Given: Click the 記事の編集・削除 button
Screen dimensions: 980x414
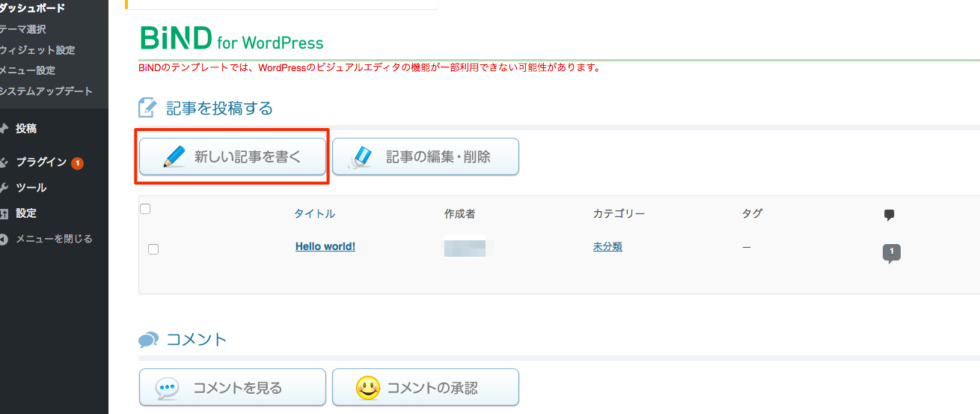Looking at the screenshot, I should pos(426,156).
